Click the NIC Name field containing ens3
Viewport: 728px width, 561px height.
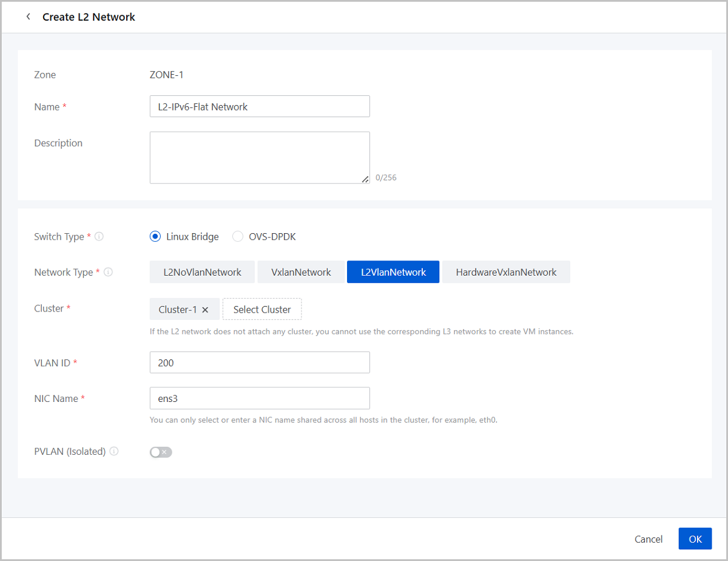click(x=260, y=399)
